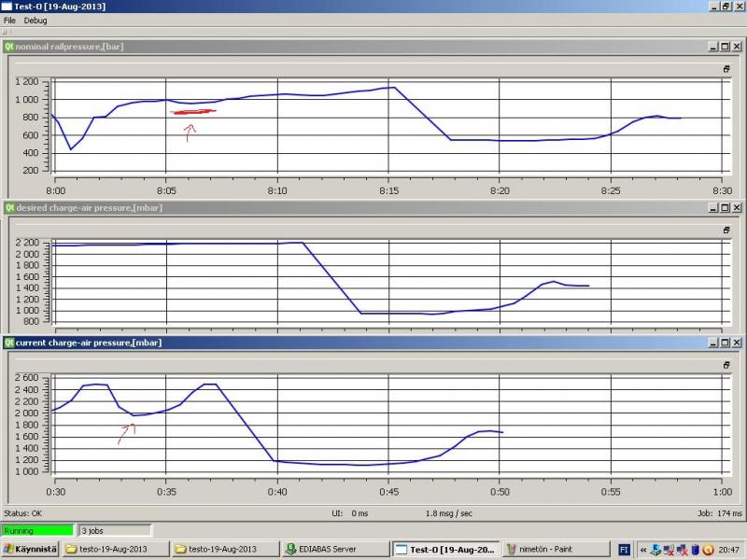The image size is (747, 560).
Task: Click the Qt icon of nominal railpressure window
Action: (x=9, y=46)
